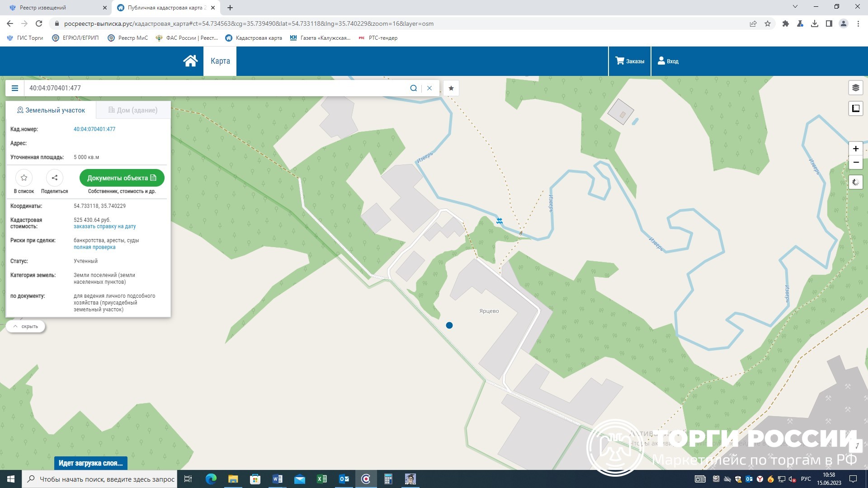Click the clear/X search field button
The width and height of the screenshot is (868, 488).
[x=429, y=88]
